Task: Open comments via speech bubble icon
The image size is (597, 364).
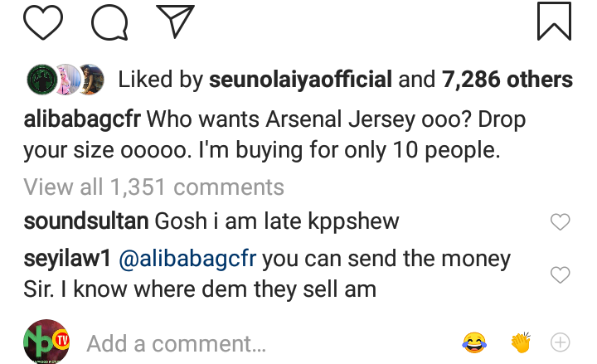Action: click(x=109, y=22)
